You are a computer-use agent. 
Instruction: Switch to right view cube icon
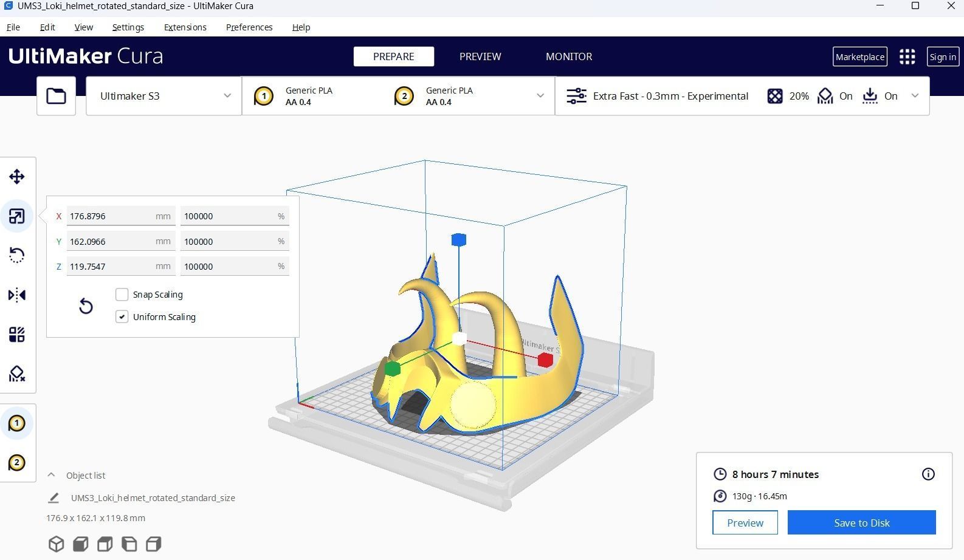tap(154, 544)
